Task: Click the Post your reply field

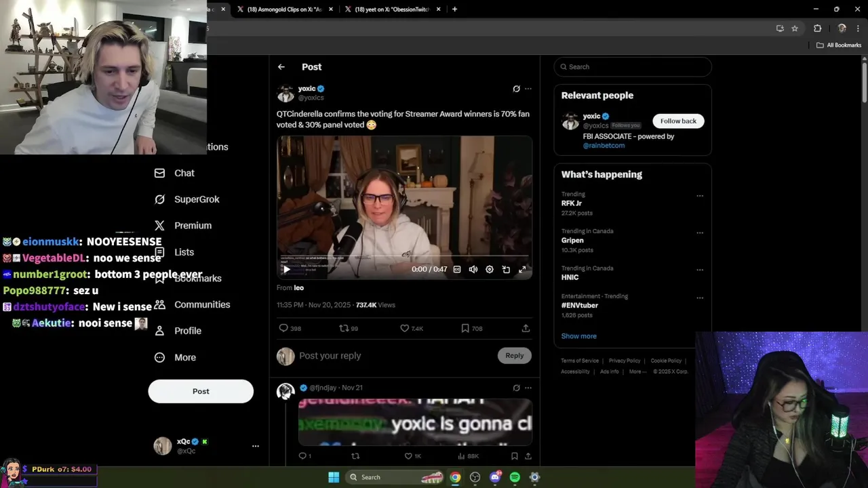Action: pos(395,356)
